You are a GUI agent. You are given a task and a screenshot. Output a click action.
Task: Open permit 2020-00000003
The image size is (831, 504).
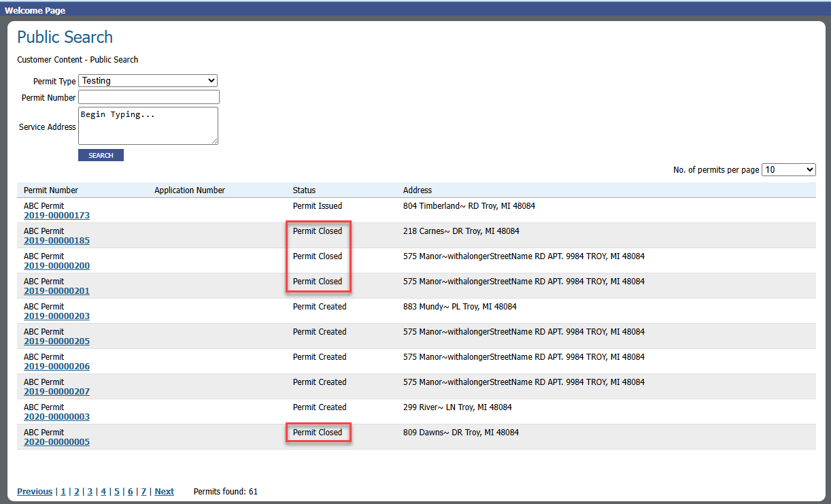click(x=56, y=417)
